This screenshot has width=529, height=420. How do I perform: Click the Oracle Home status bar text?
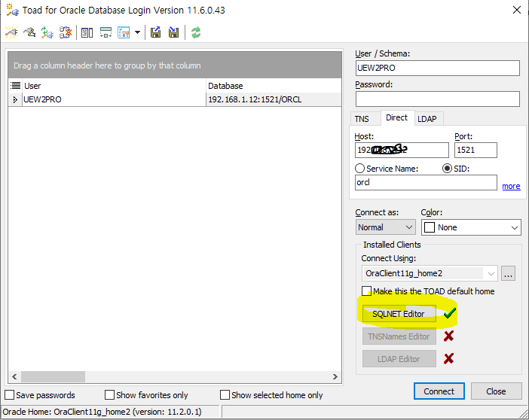click(102, 412)
